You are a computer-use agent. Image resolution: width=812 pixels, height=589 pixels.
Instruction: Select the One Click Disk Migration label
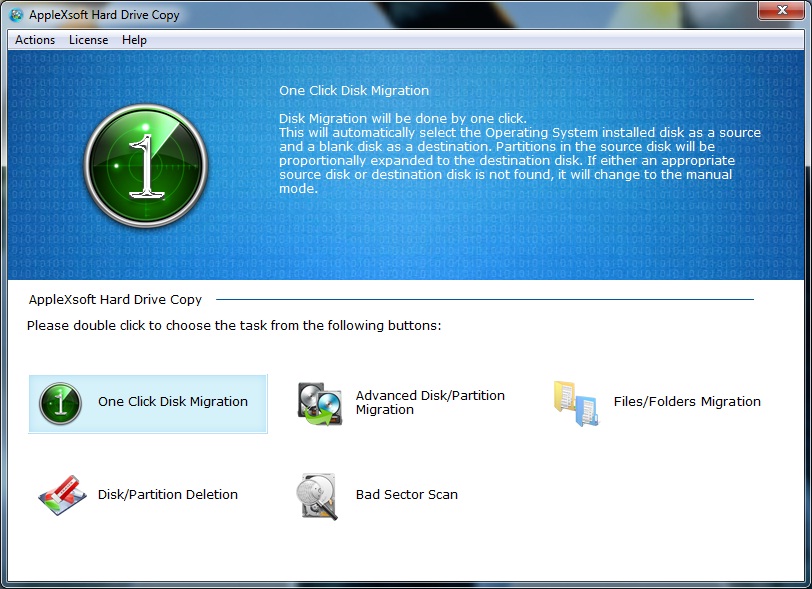(x=173, y=401)
